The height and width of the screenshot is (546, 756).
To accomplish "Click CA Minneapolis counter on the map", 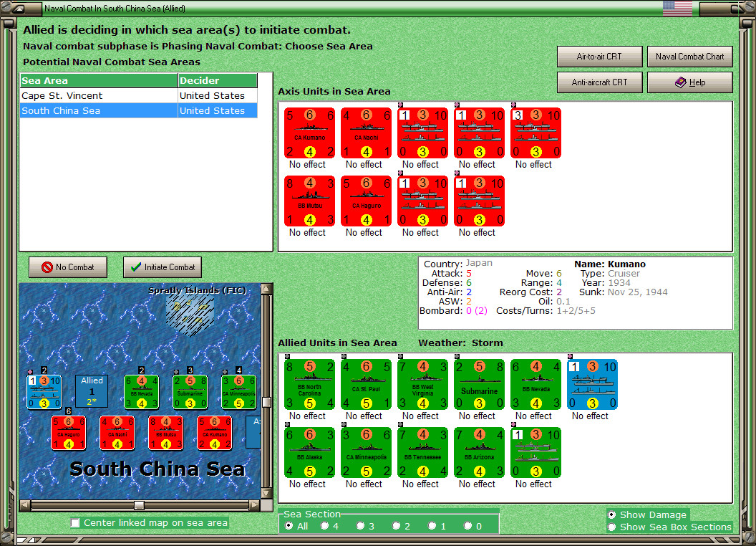I will [x=238, y=392].
